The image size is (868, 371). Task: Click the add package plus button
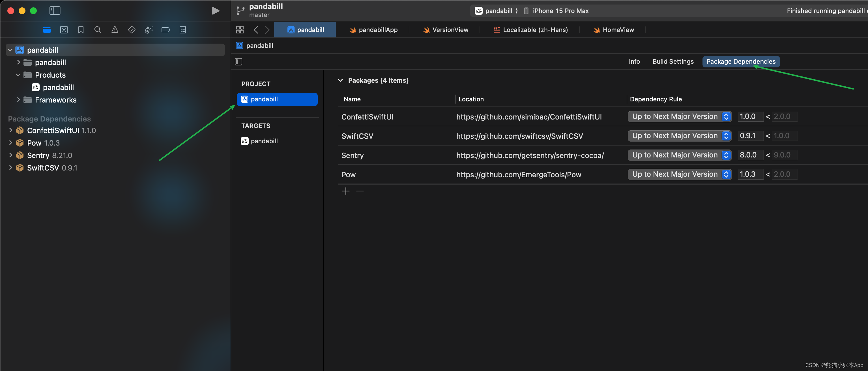tap(346, 191)
